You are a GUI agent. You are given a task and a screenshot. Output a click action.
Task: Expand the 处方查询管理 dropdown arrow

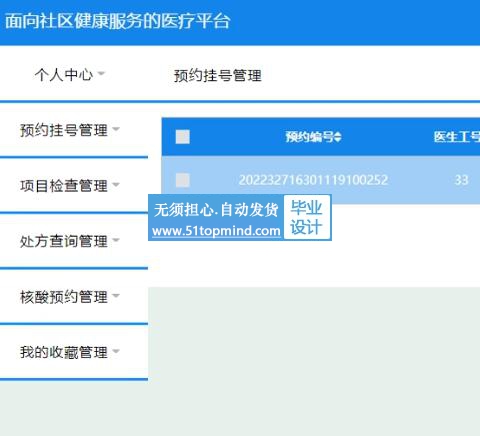click(x=116, y=240)
